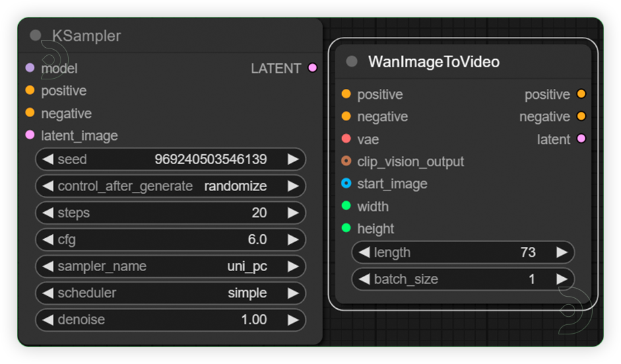
Task: Select next control_after_generate option
Action: coord(293,186)
